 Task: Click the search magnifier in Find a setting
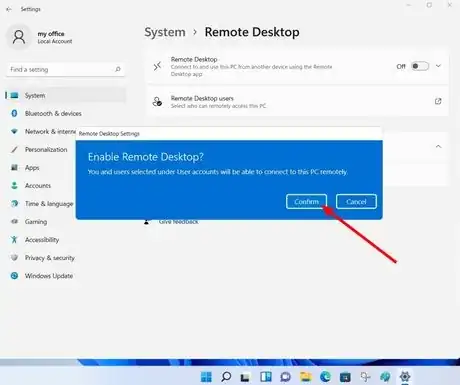(117, 69)
